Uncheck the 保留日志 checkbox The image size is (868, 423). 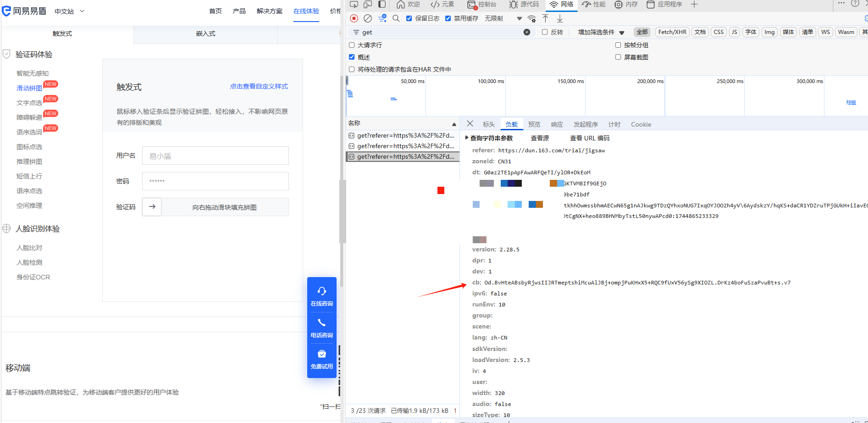(x=409, y=18)
